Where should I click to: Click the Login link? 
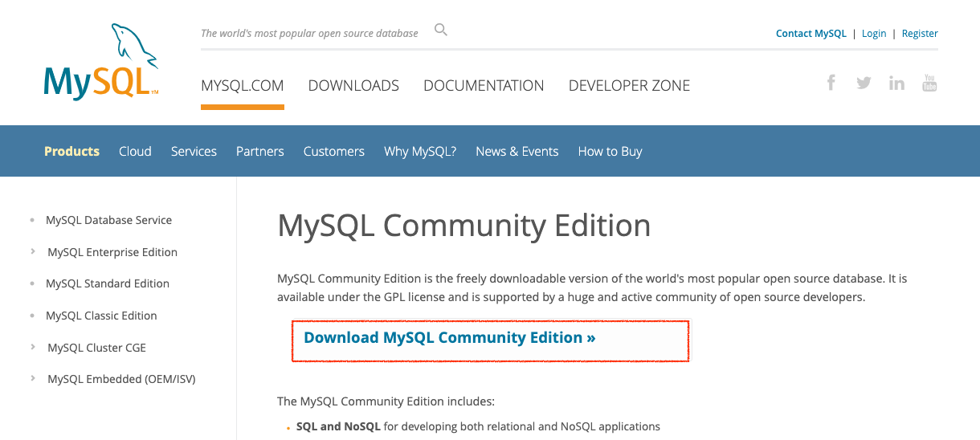click(x=874, y=34)
